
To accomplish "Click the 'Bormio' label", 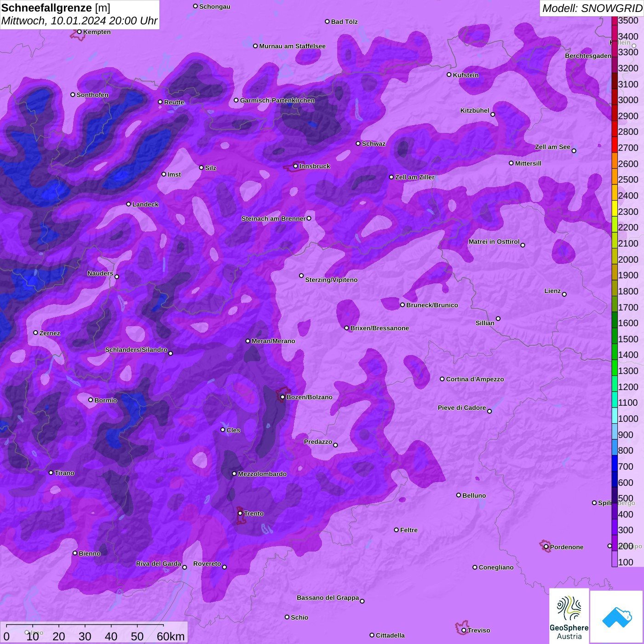I will coord(105,400).
